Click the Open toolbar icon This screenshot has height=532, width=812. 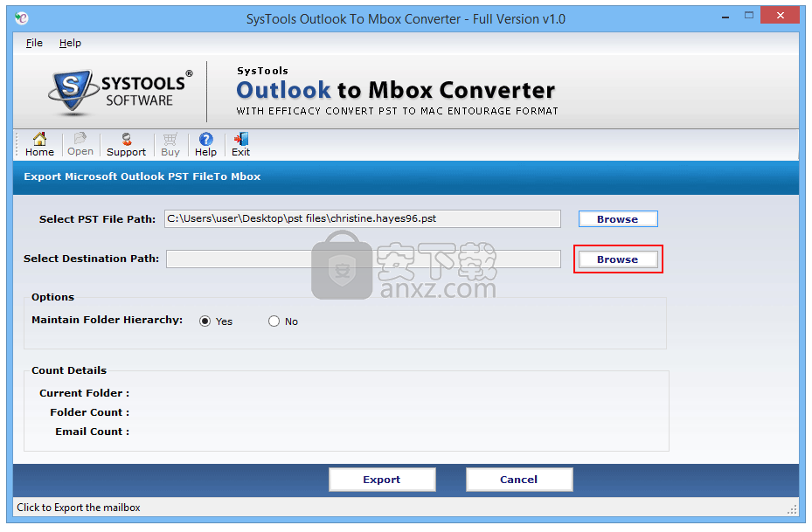click(x=80, y=144)
